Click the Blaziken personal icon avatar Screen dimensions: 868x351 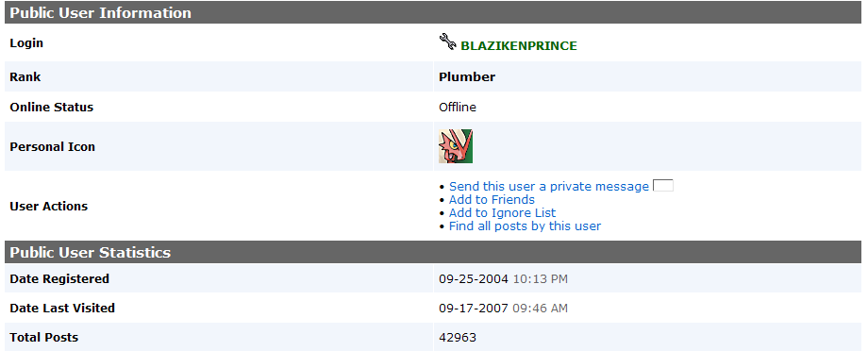456,146
